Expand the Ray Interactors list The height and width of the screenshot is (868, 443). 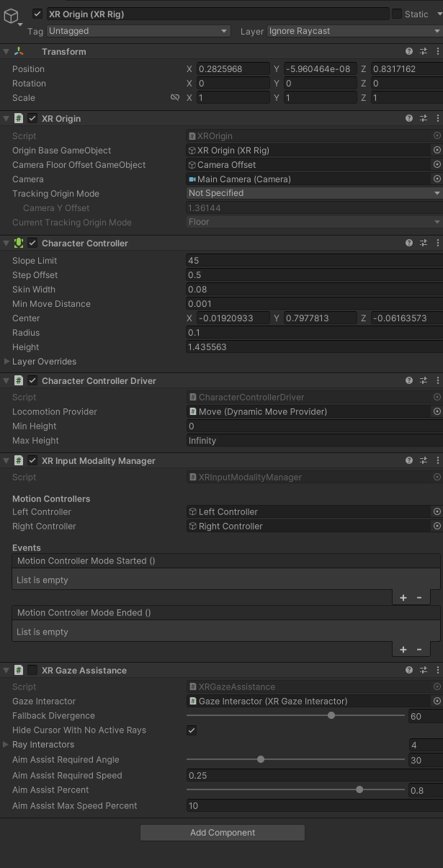pos(7,744)
